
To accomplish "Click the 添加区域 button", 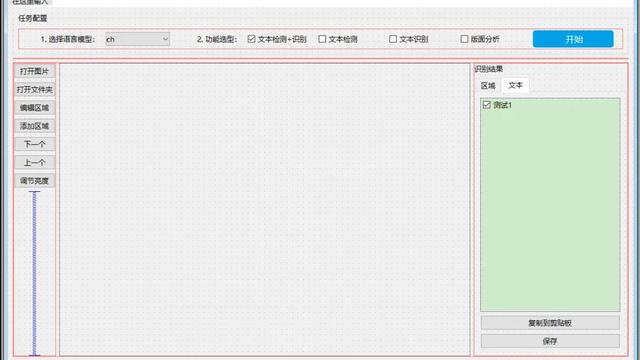I will click(x=34, y=126).
